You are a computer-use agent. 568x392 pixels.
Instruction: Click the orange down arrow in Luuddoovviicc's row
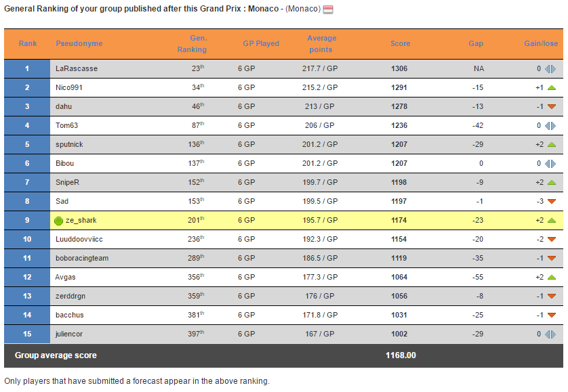[551, 239]
